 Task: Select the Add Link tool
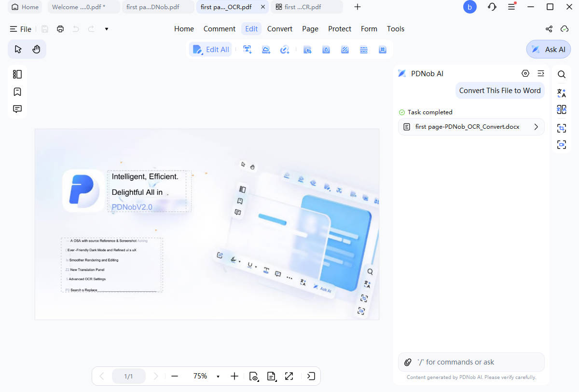pos(285,49)
